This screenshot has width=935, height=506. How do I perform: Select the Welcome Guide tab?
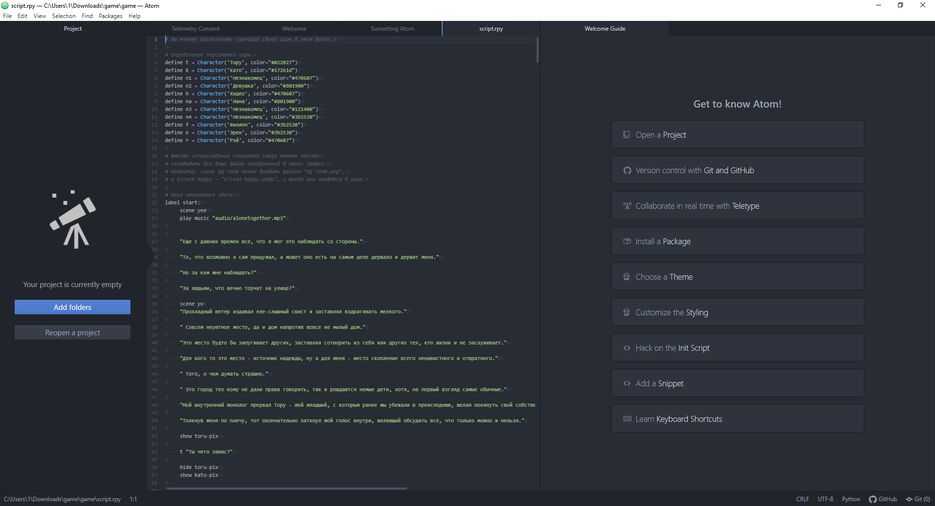click(605, 29)
